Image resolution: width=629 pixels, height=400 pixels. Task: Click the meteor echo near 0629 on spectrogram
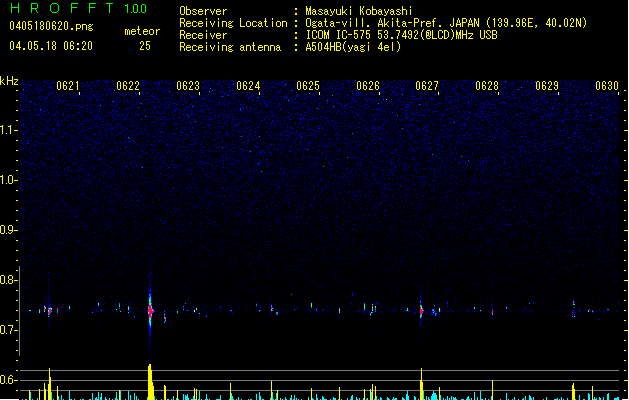[x=574, y=308]
